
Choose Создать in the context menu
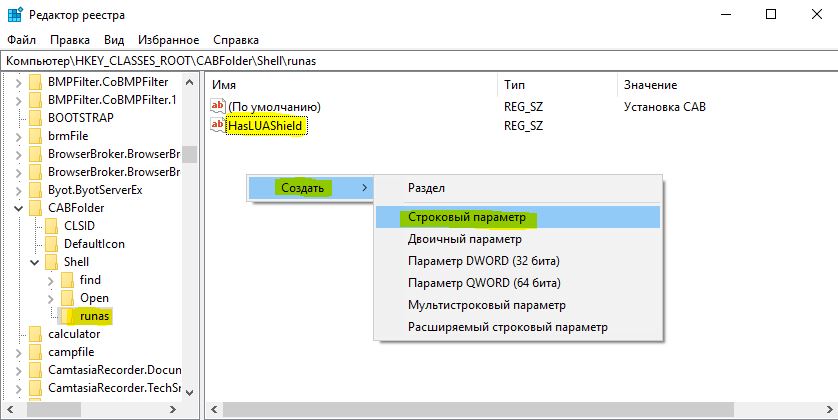tap(310, 188)
